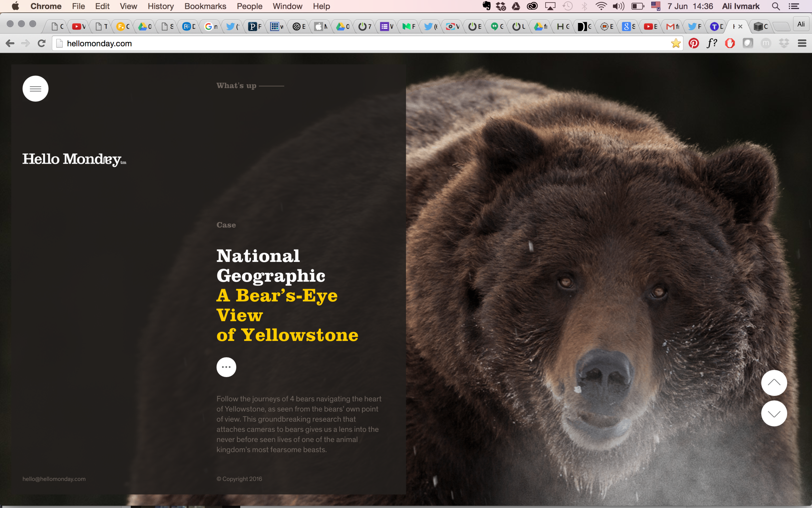Open the History menu
The width and height of the screenshot is (812, 508).
click(161, 7)
